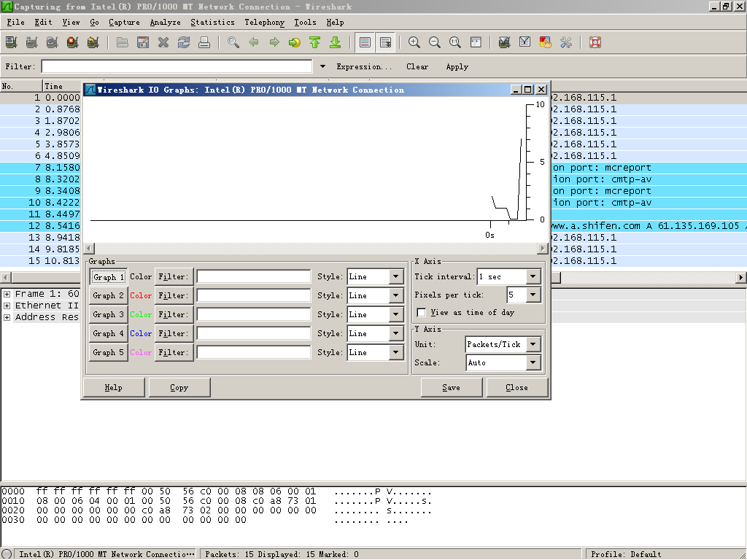This screenshot has width=747, height=560.
Task: Toggle Graph 2 display
Action: pos(109,296)
